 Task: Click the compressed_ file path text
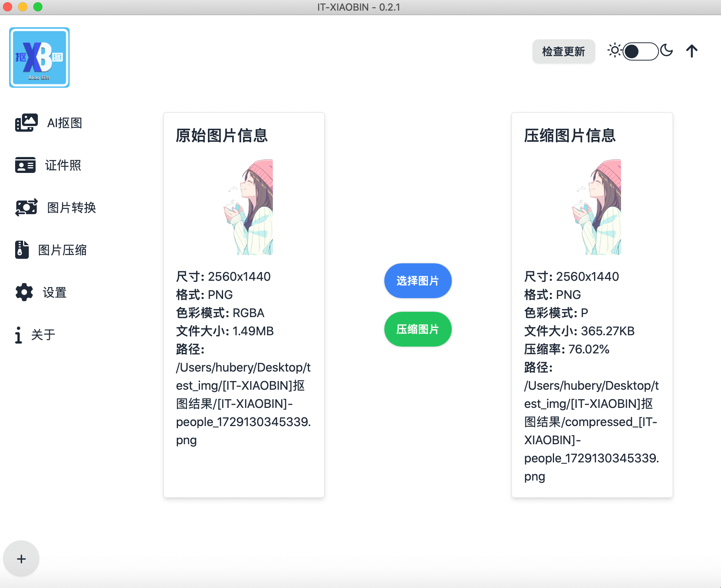coord(591,431)
